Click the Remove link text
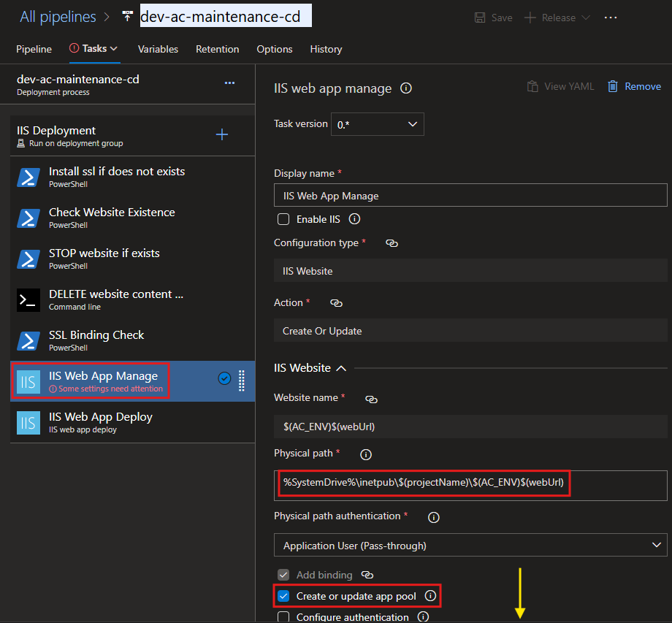672x623 pixels. pyautogui.click(x=643, y=87)
